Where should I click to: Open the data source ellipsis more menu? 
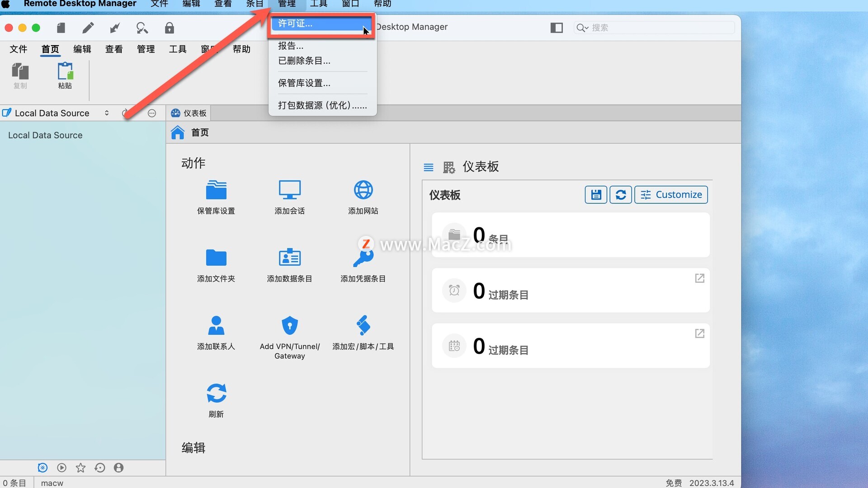click(x=152, y=113)
